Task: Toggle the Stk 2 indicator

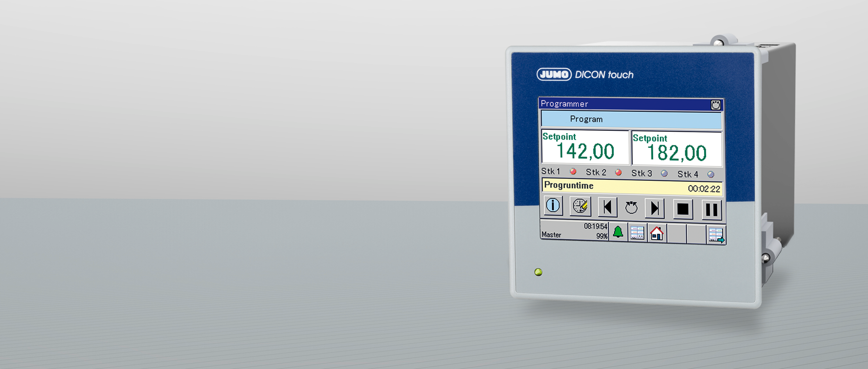Action: tap(619, 173)
